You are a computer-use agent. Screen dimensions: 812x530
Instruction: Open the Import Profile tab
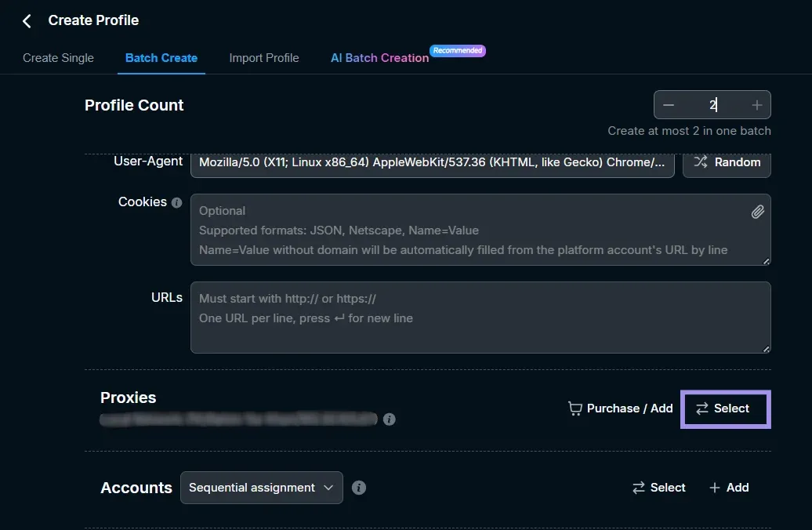[264, 58]
